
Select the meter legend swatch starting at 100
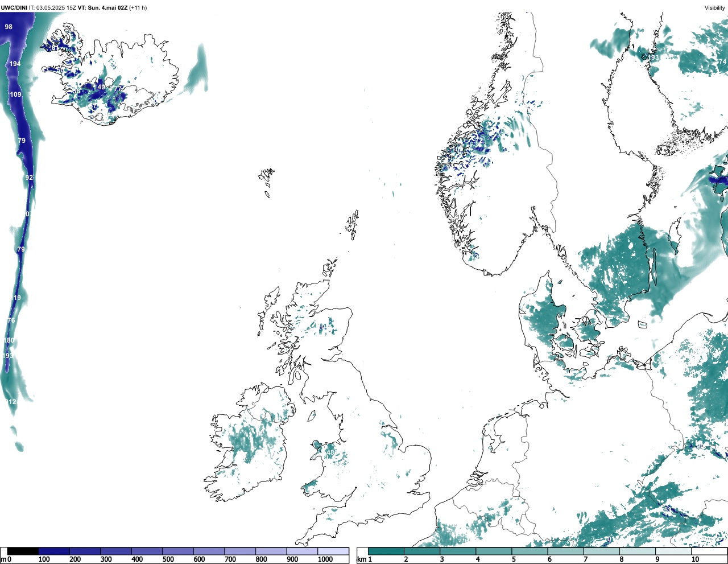click(54, 551)
